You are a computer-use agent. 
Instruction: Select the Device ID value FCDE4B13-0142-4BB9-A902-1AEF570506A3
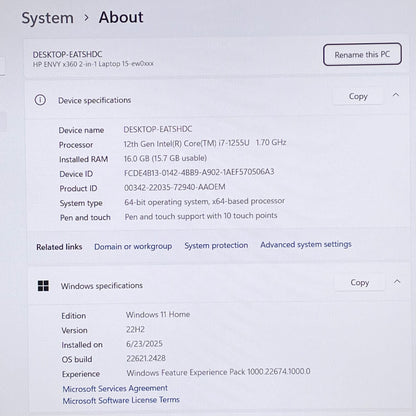[199, 172]
